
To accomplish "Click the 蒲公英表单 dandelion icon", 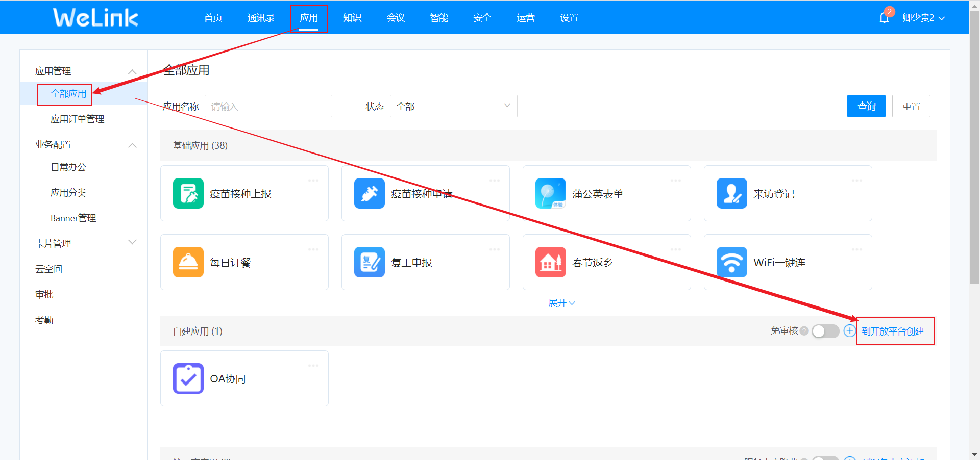I will (x=550, y=193).
